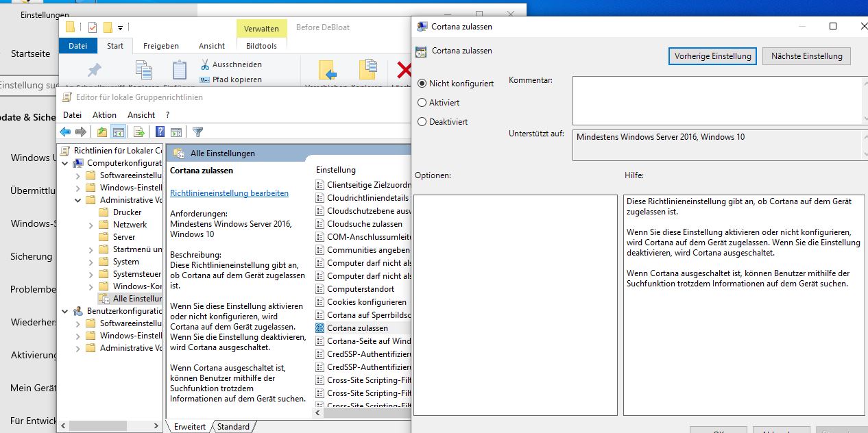The width and height of the screenshot is (868, 433).
Task: Click the Kopieren icon in Explorer ribbon
Action: pyautogui.click(x=143, y=71)
